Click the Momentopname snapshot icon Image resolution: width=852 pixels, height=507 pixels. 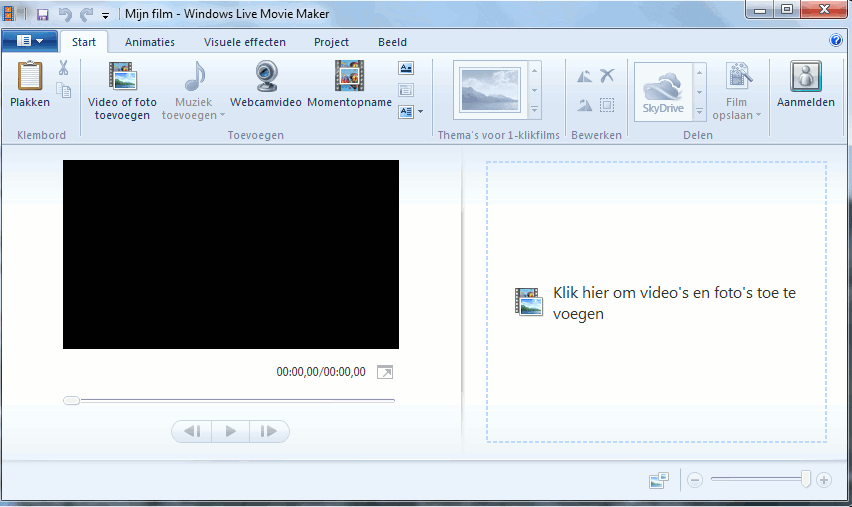349,76
